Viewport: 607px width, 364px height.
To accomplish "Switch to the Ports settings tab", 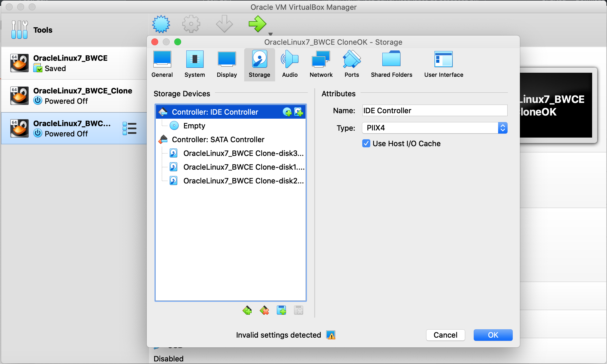I will coord(352,64).
